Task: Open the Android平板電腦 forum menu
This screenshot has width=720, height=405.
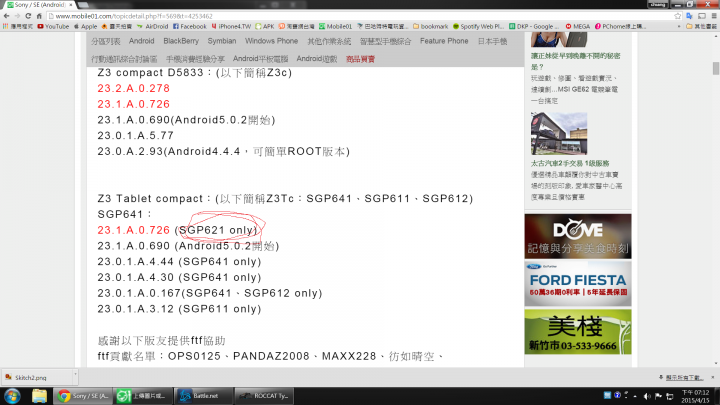Action: (260, 59)
